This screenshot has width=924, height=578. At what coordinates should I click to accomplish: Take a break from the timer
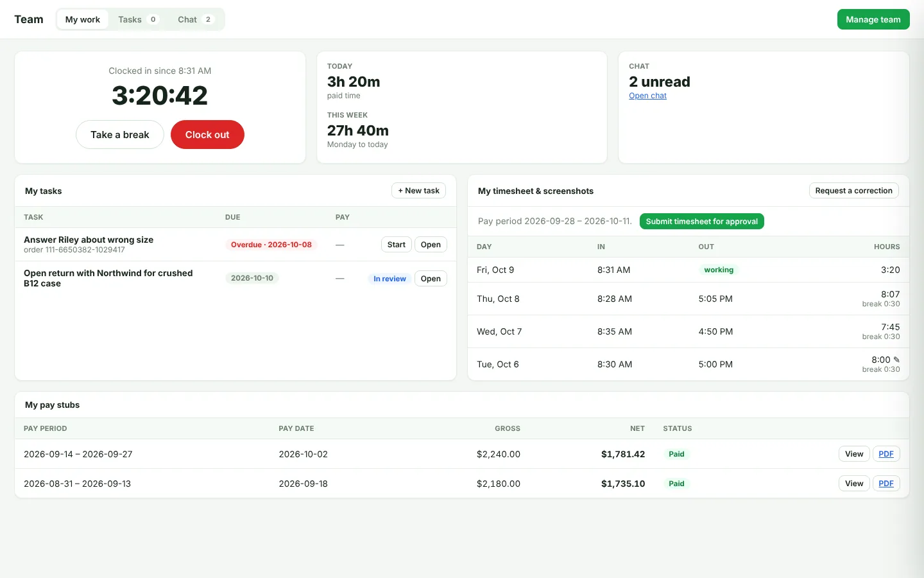pyautogui.click(x=120, y=135)
